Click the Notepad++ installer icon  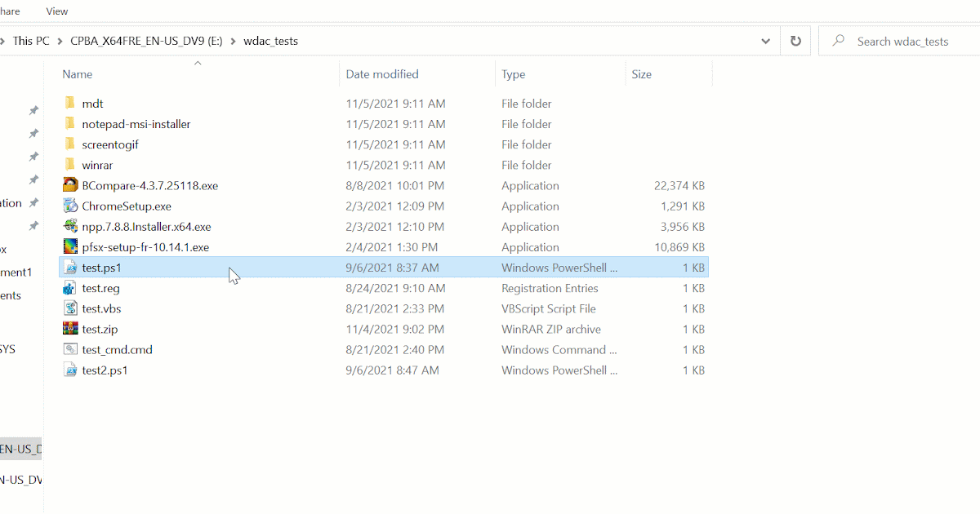pyautogui.click(x=71, y=226)
